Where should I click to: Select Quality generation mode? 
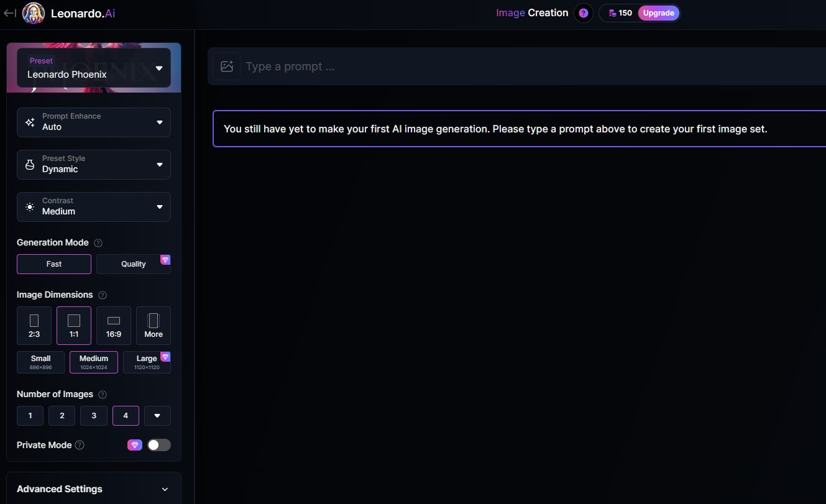coord(134,264)
